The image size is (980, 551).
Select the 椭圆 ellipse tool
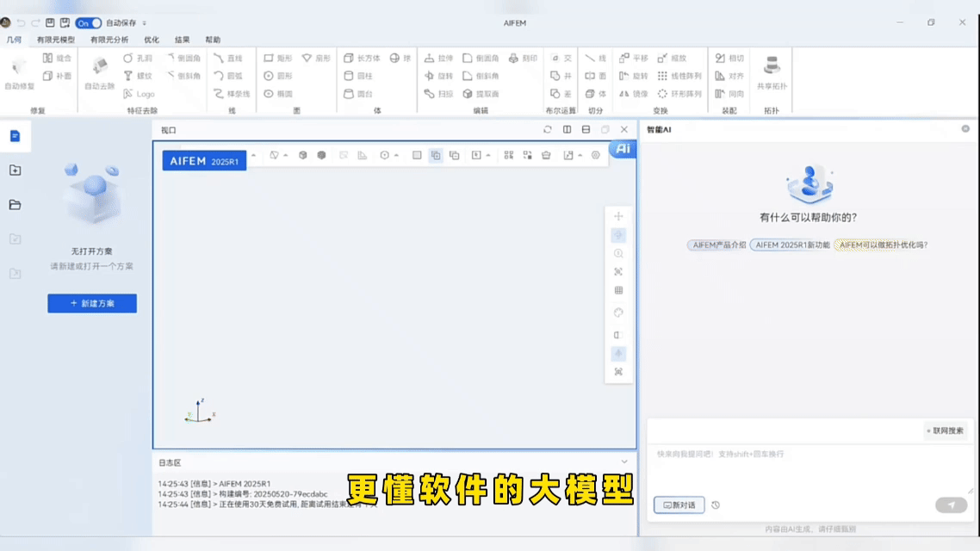[x=278, y=95]
